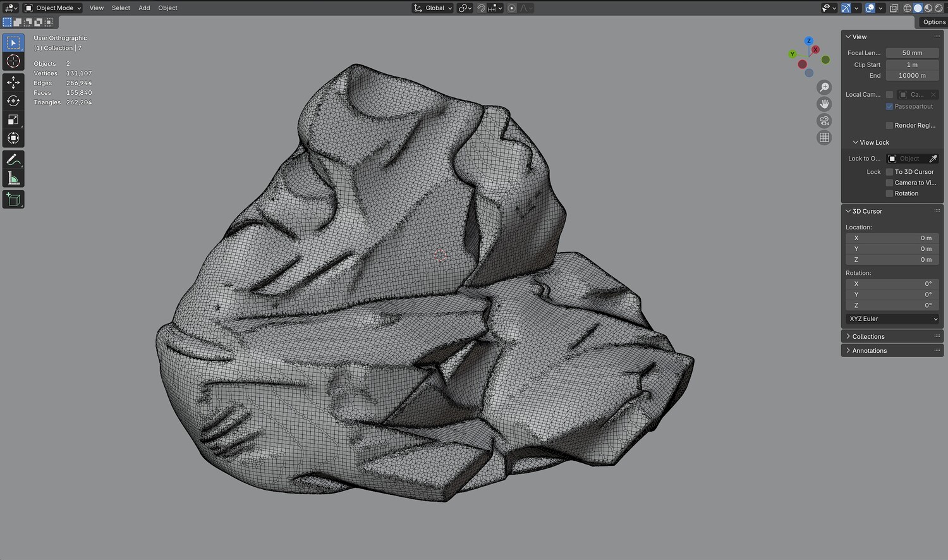Switch to rendered viewport shading
The height and width of the screenshot is (560, 948).
[x=938, y=8]
